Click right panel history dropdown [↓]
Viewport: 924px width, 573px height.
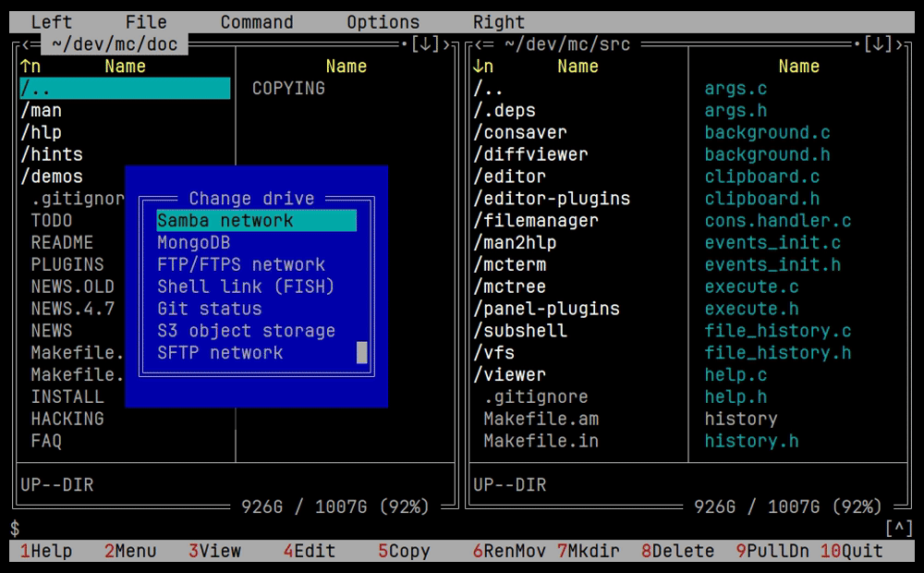[878, 44]
